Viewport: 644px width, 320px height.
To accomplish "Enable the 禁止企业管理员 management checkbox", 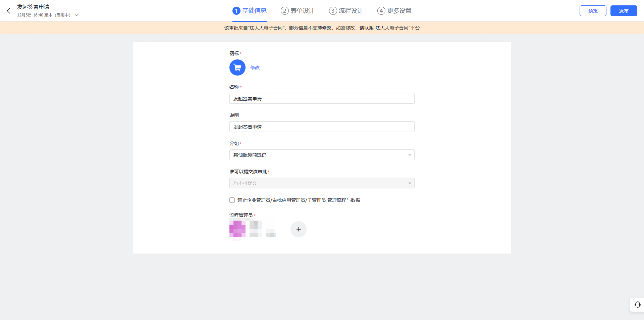I will [x=232, y=200].
